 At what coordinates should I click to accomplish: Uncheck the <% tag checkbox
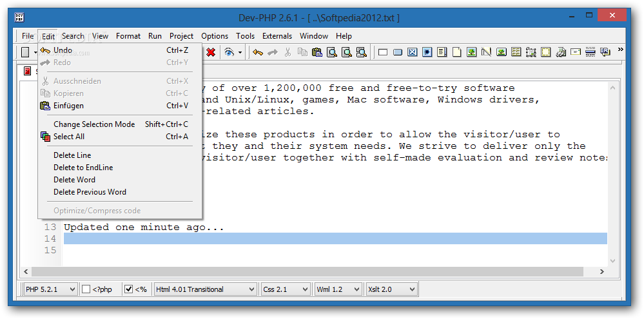[x=128, y=289]
